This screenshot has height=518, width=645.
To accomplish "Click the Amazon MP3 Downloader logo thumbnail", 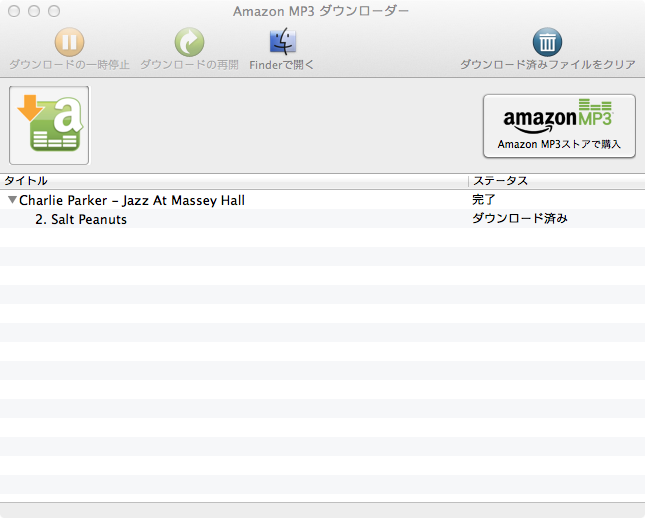I will coord(49,125).
